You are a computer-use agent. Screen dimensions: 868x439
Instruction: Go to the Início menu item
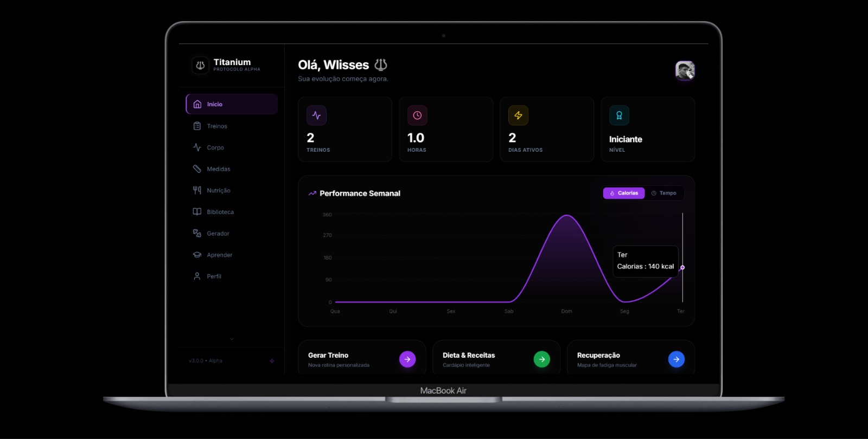[232, 104]
